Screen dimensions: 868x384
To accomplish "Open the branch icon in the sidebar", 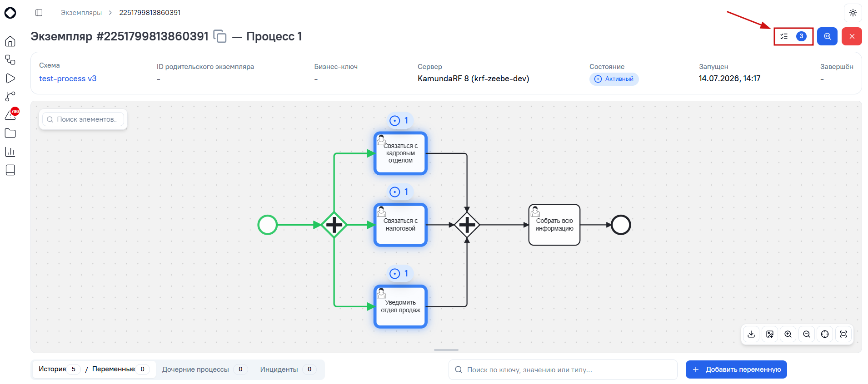I will [10, 96].
